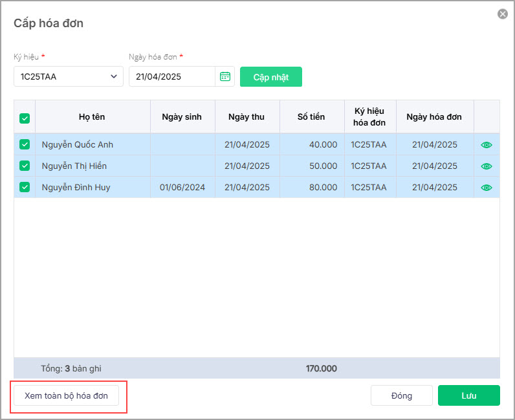Click invoice symbol 1C25TAA in Hiền's row
The height and width of the screenshot is (420, 515).
click(x=369, y=166)
